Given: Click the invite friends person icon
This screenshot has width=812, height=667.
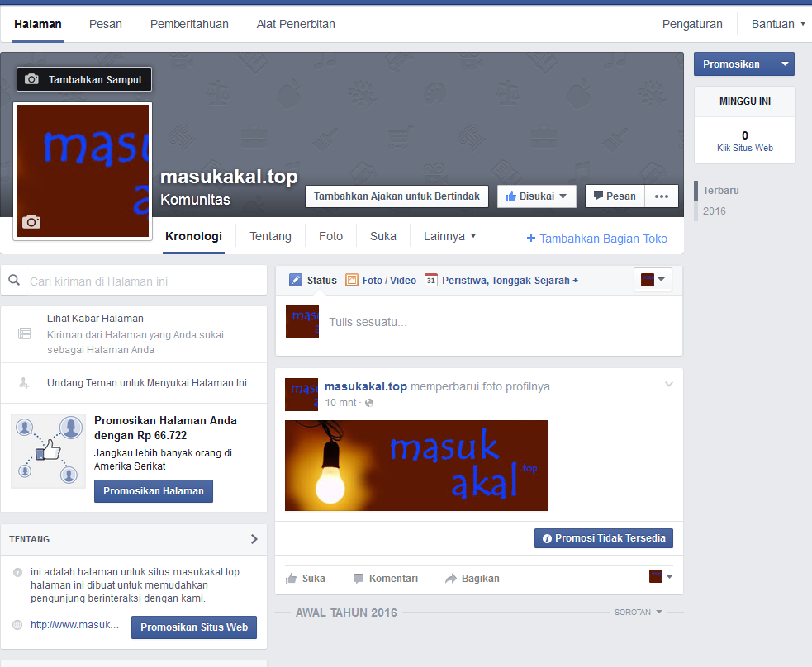Looking at the screenshot, I should (x=24, y=383).
